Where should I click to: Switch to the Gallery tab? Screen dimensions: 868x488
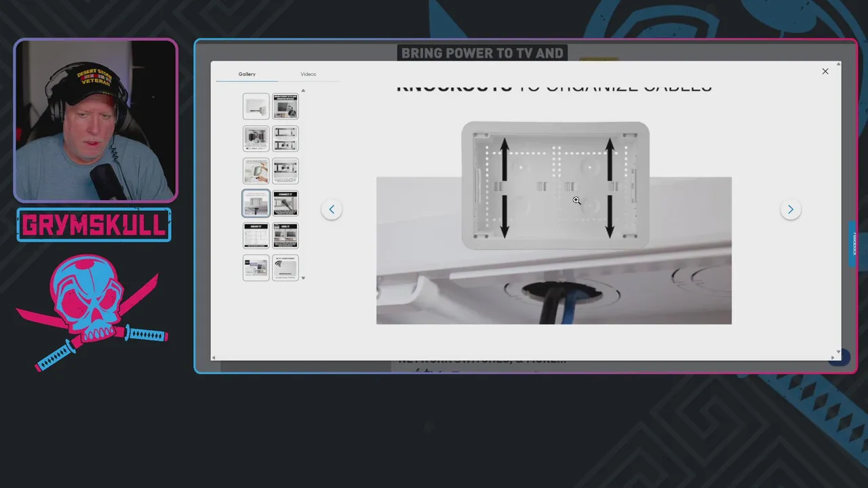247,74
